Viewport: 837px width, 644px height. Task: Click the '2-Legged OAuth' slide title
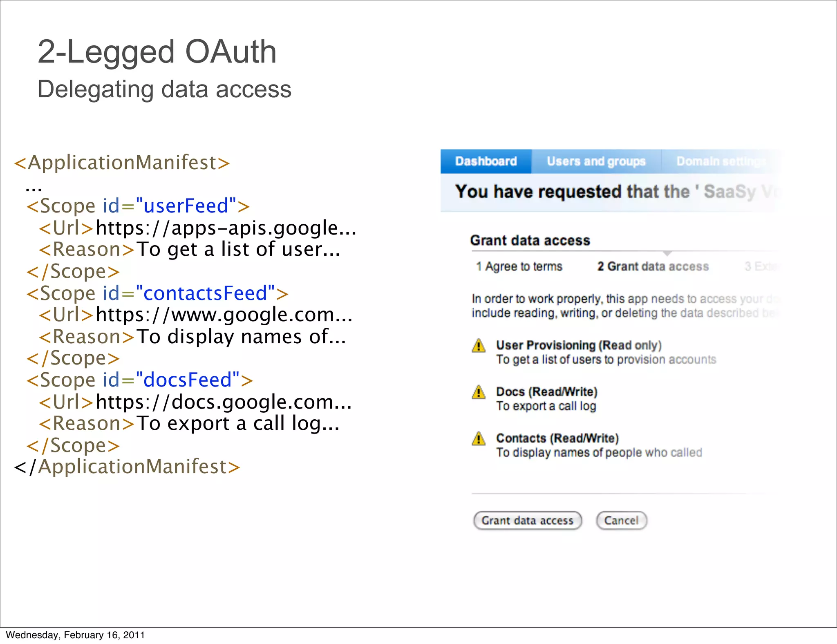[x=157, y=52]
